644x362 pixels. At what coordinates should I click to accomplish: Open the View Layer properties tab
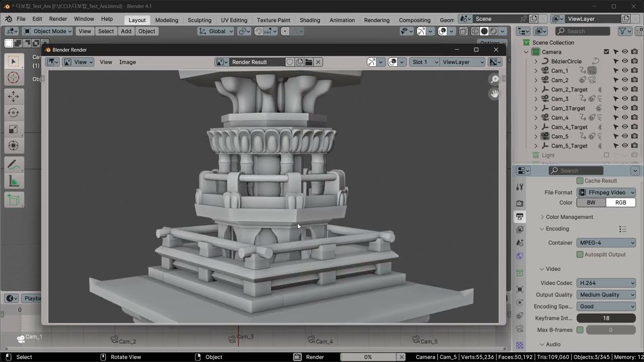click(520, 229)
